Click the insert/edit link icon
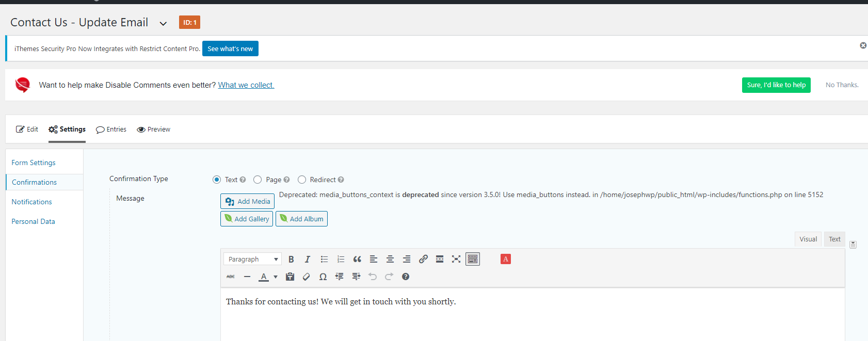 [x=423, y=259]
